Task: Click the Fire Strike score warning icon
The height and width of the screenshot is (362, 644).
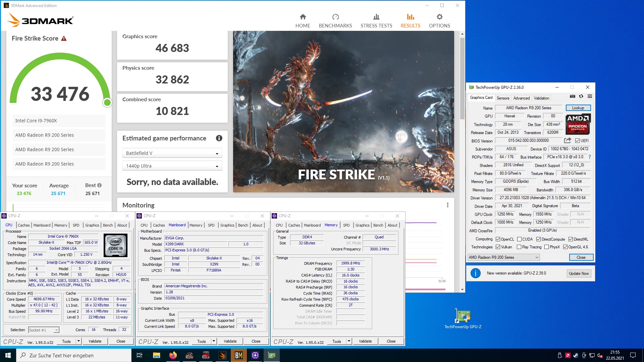Action: tap(64, 39)
